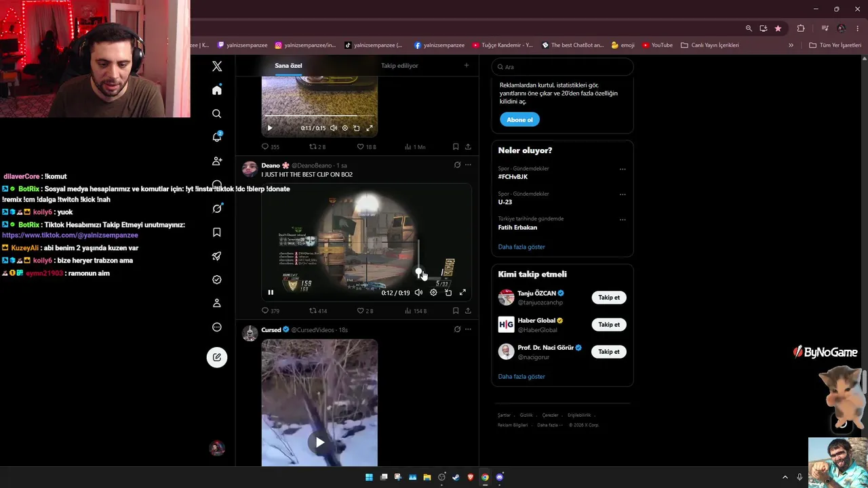This screenshot has height=488, width=868.
Task: Open more options on the Cursed post
Action: click(468, 329)
